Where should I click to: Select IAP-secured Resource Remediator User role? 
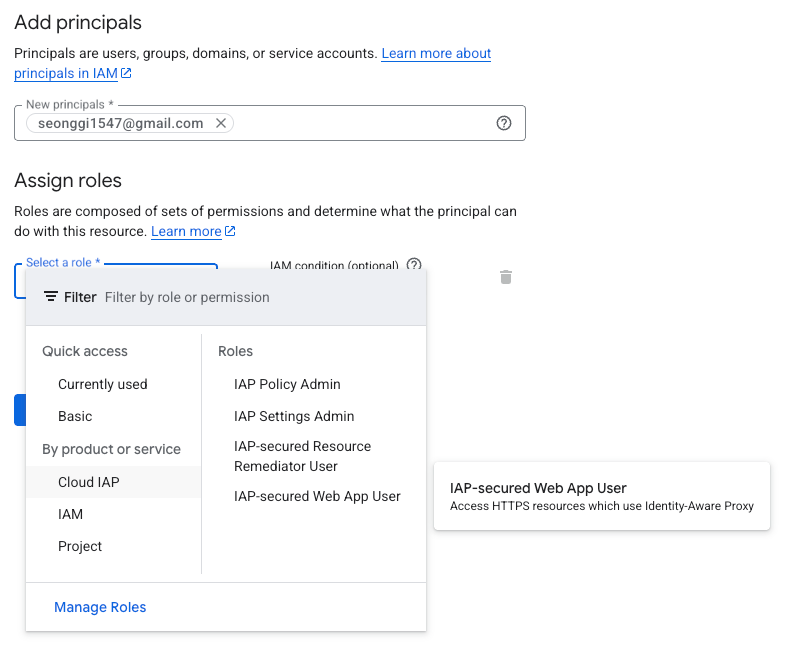(302, 456)
